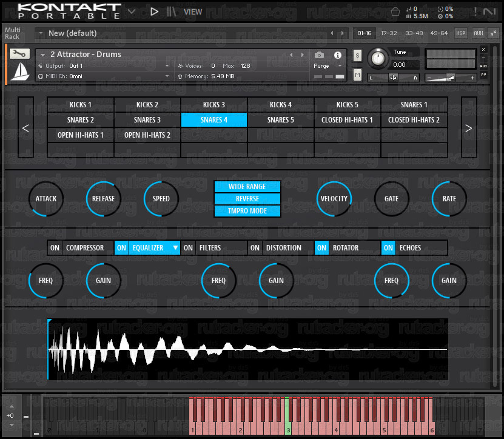Go to previous kit page arrow

pos(25,127)
